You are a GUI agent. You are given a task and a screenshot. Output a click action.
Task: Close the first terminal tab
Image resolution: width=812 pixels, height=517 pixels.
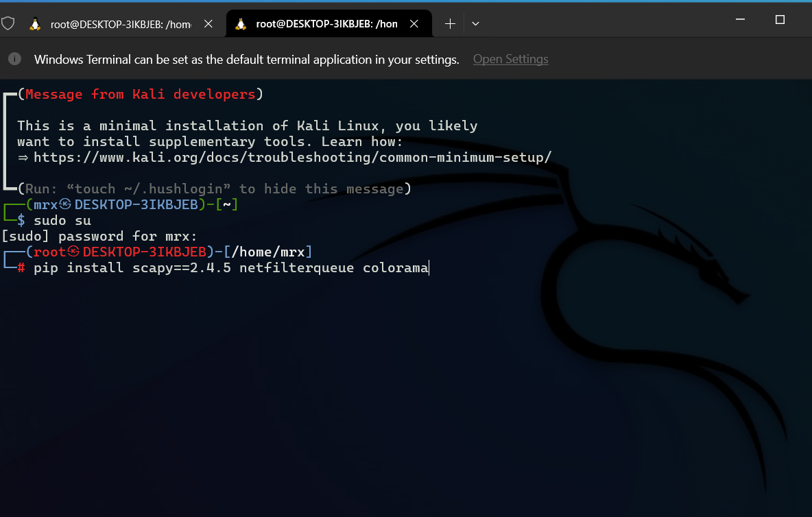click(x=208, y=24)
